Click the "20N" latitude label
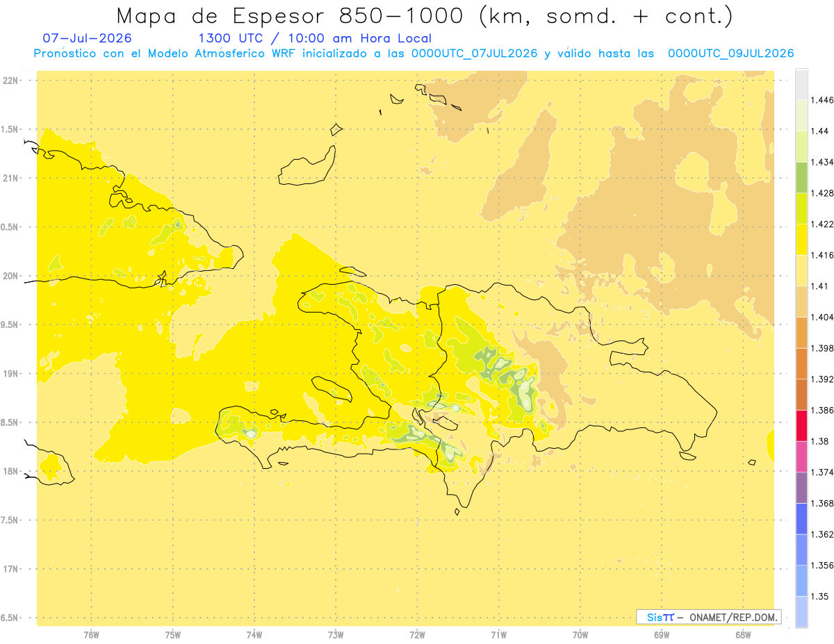 coord(12,276)
